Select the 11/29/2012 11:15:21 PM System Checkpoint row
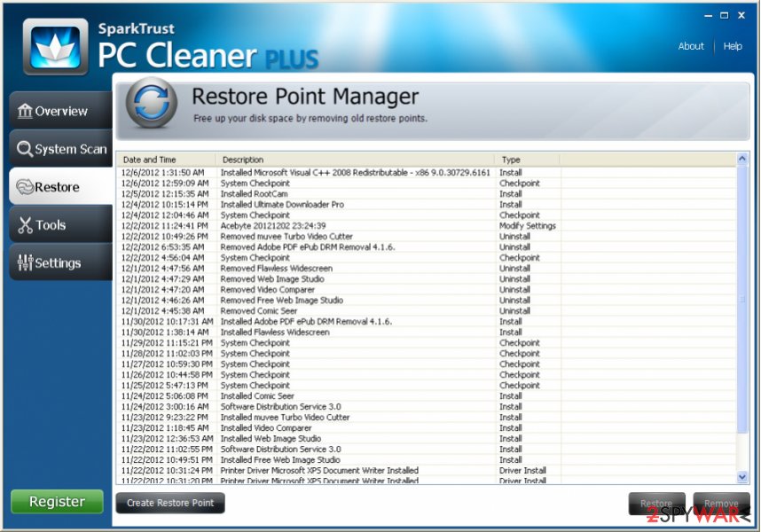The width and height of the screenshot is (761, 532). pos(426,343)
